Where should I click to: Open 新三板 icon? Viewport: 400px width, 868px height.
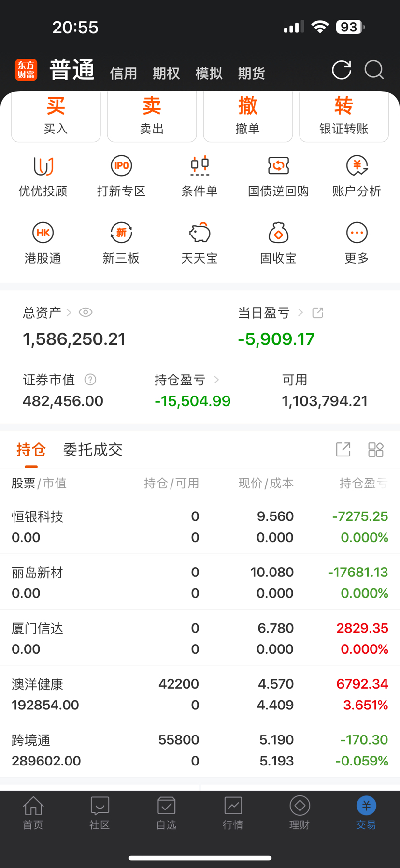(121, 233)
